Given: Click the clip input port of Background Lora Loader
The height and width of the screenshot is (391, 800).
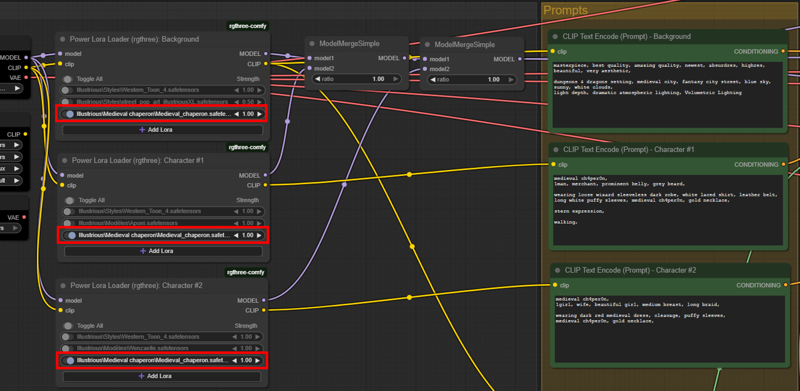Looking at the screenshot, I should click(60, 64).
